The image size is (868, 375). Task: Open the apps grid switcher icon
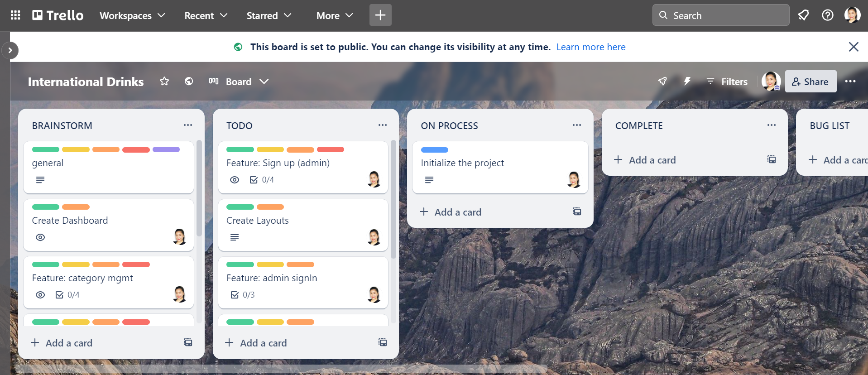15,15
